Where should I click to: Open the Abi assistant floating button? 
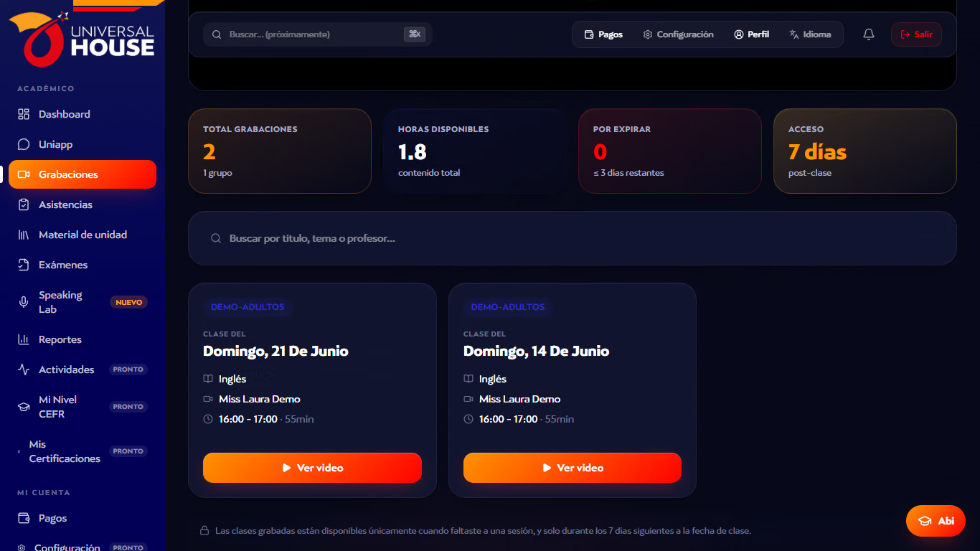(936, 521)
